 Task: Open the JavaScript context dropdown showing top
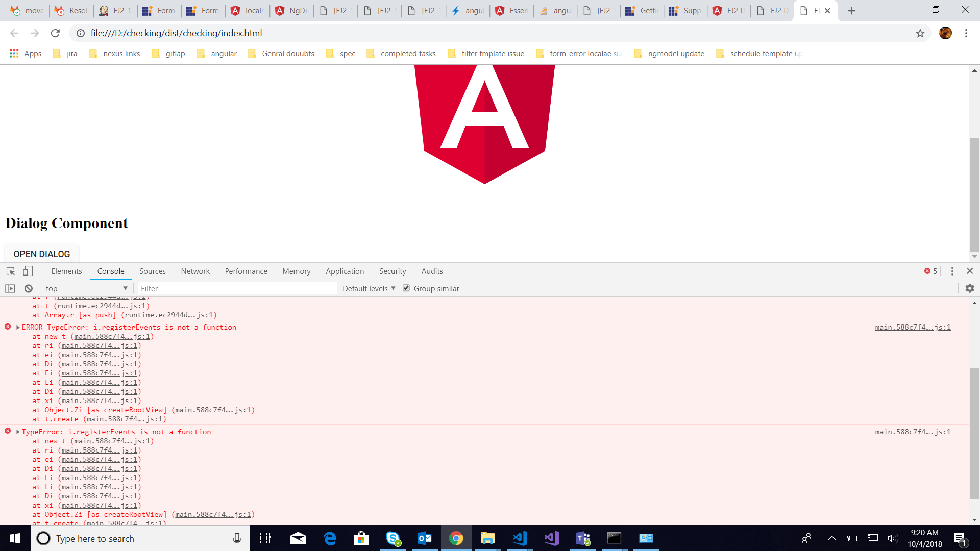point(84,288)
